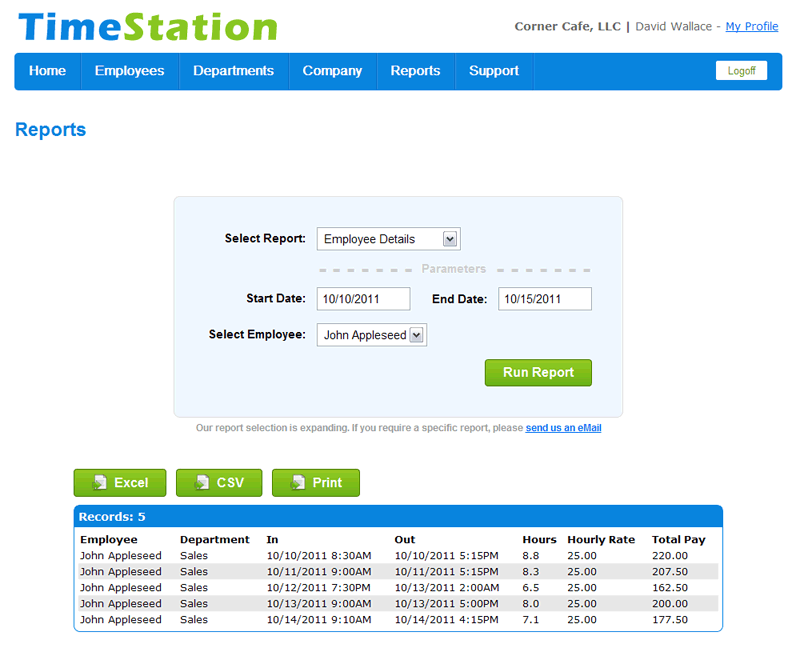
Task: Select the 10/11/2011 9:00AM clock-in cell
Action: click(x=319, y=572)
